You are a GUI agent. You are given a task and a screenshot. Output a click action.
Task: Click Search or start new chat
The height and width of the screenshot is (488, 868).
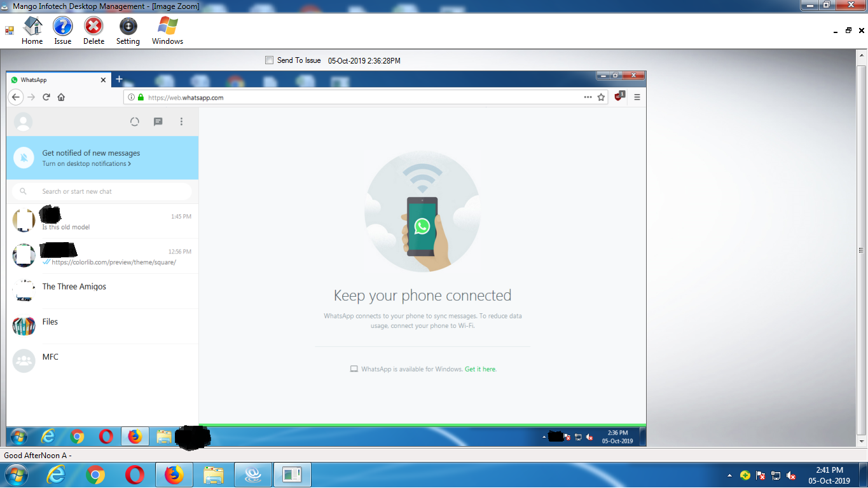click(102, 191)
